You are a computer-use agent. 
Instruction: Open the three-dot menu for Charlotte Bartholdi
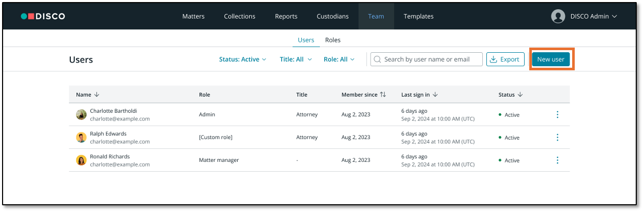[557, 115]
